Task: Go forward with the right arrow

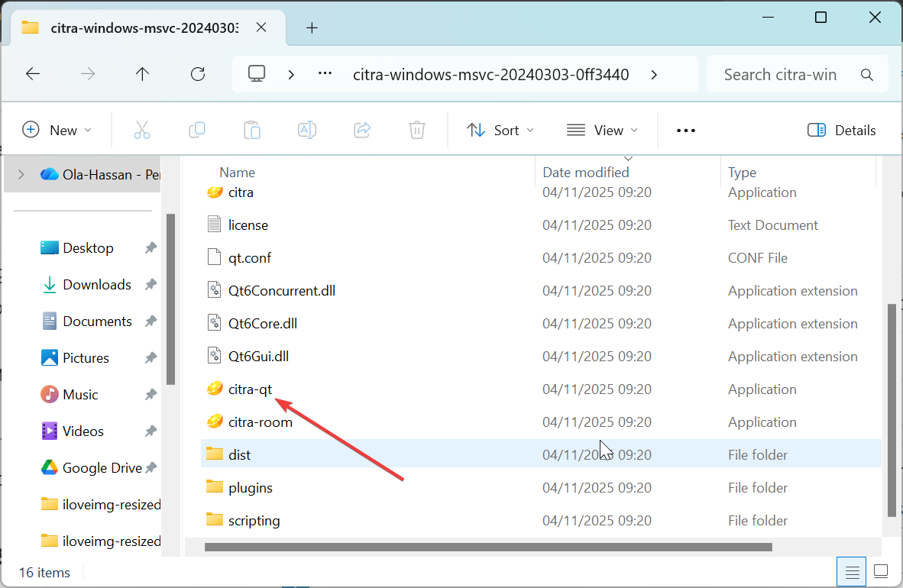Action: [88, 74]
